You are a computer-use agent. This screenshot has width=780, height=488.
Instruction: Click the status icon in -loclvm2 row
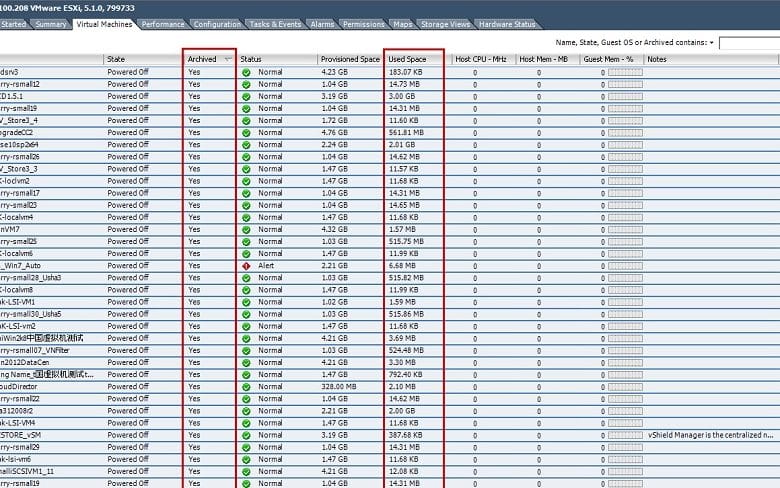tap(246, 181)
